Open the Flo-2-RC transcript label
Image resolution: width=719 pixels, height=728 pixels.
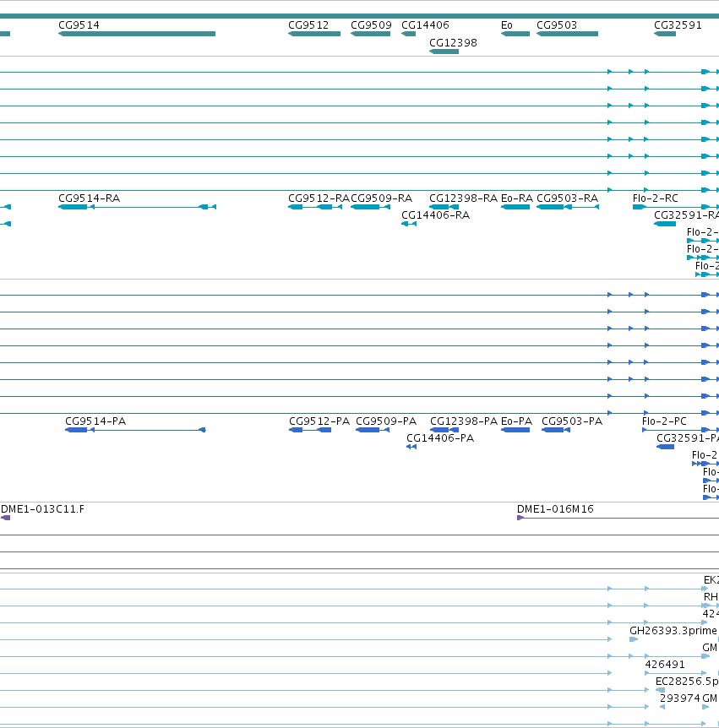click(656, 198)
